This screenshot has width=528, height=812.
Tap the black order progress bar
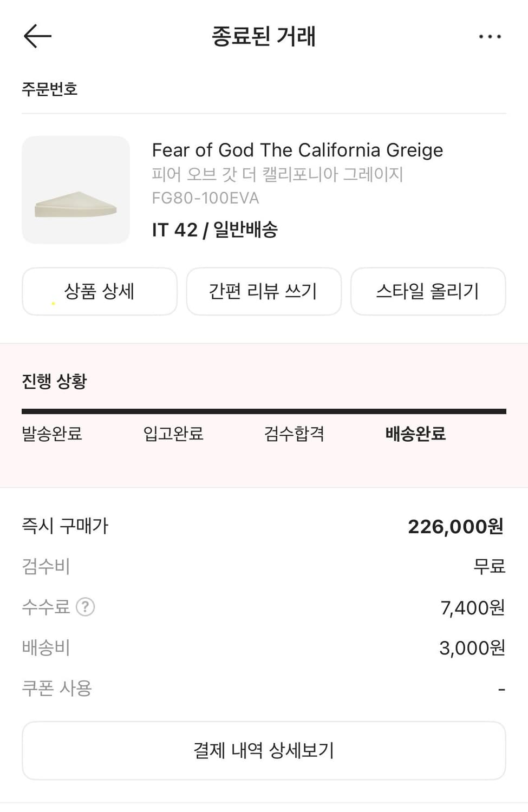[264, 411]
